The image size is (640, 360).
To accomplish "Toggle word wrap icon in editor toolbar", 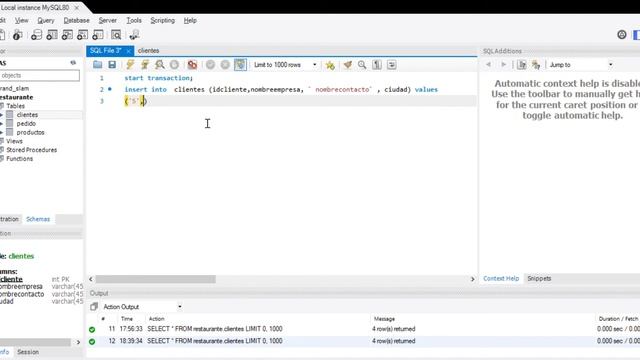I will pos(391,64).
